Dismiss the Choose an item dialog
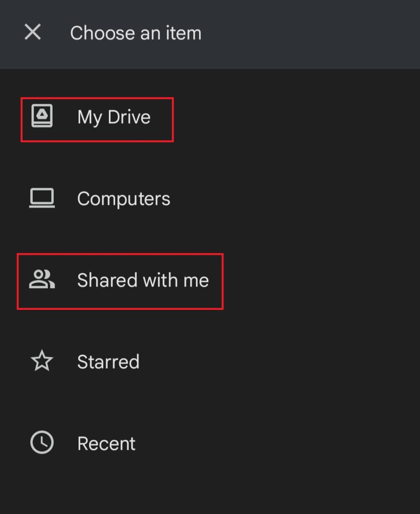420x514 pixels. pos(32,32)
